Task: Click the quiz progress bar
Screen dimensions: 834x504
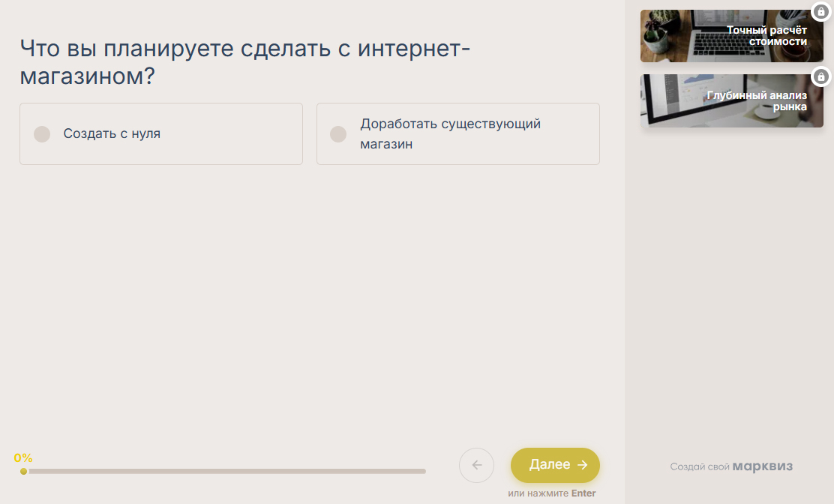Action: tap(224, 472)
